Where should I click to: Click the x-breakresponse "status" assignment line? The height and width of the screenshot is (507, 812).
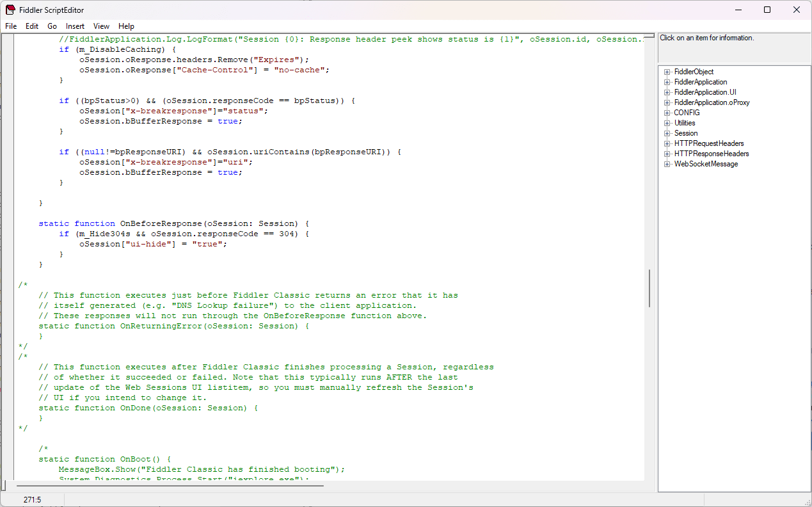point(174,111)
